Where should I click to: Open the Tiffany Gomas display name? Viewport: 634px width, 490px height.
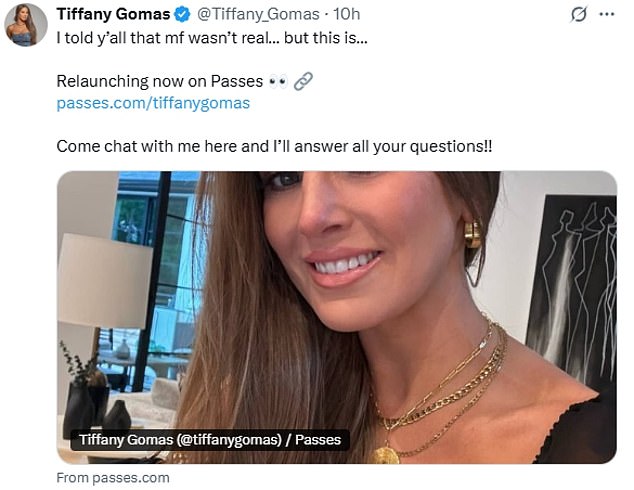(113, 15)
